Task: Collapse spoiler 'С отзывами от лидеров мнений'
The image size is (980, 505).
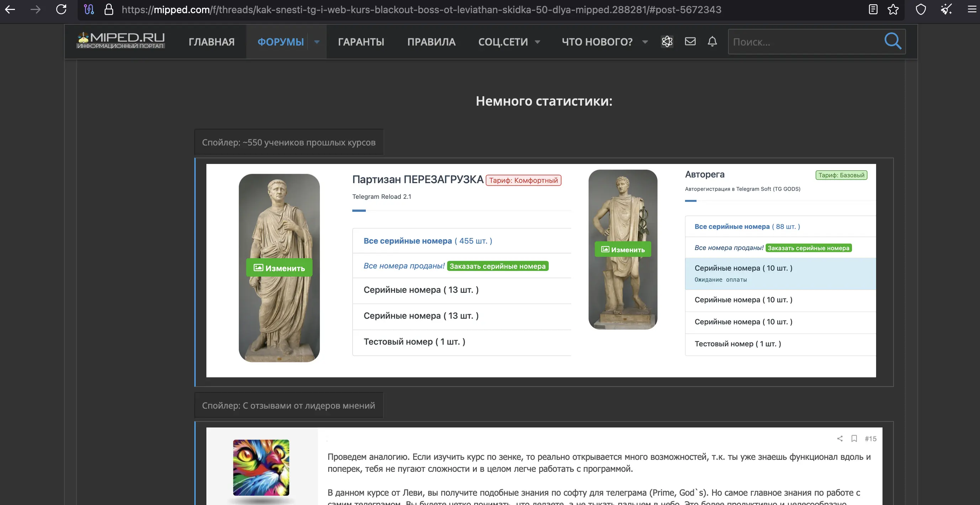Action: point(289,405)
